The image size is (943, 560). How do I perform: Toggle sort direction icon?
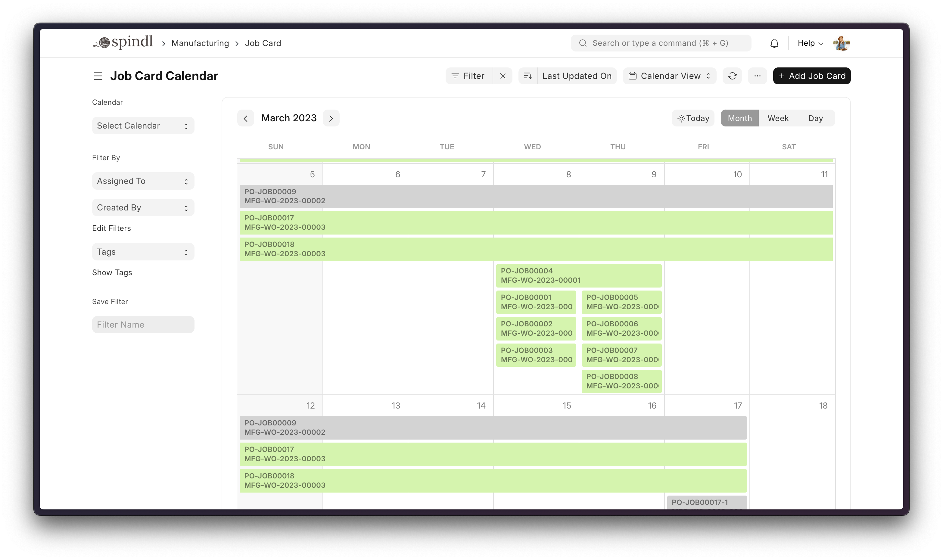click(528, 76)
